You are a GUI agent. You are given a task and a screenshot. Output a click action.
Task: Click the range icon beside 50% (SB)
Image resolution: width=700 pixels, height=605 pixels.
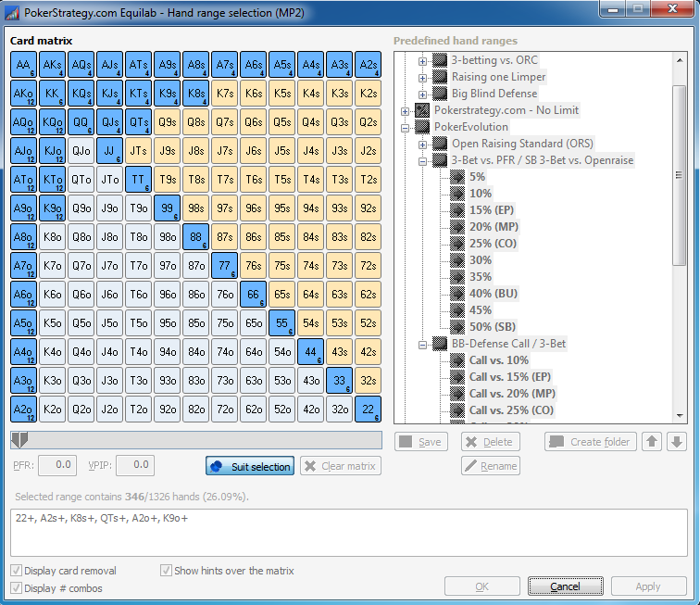[457, 327]
